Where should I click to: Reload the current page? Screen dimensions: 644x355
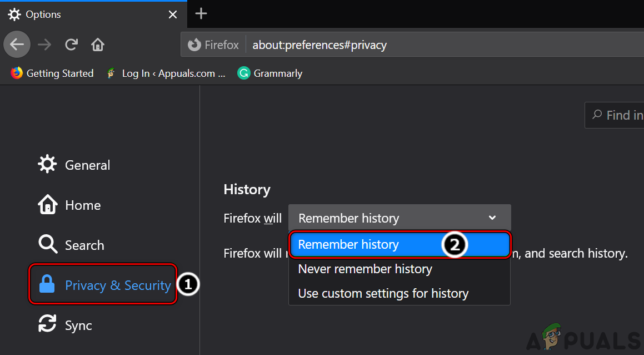71,45
